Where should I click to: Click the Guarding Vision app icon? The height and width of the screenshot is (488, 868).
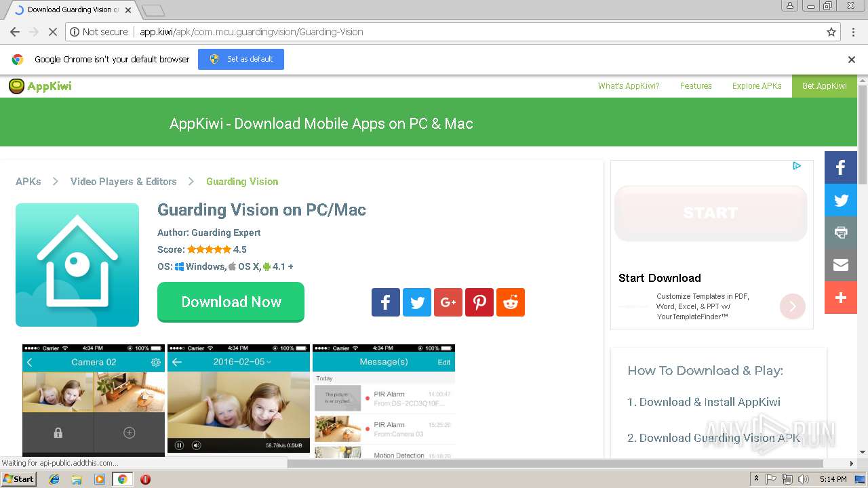(77, 265)
